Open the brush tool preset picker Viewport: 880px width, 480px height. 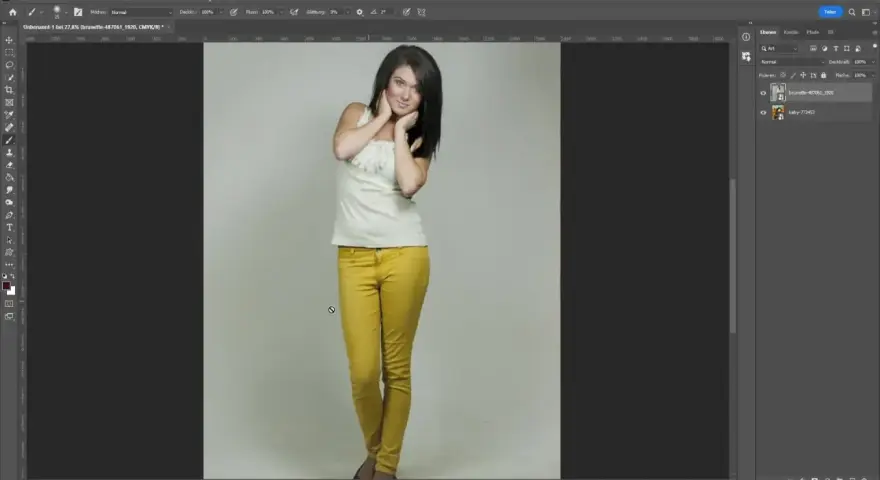pyautogui.click(x=34, y=12)
